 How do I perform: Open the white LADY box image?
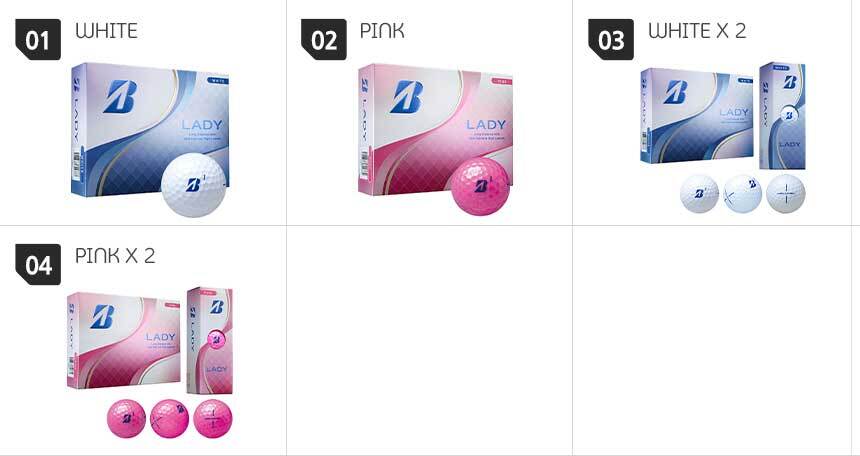tap(150, 129)
